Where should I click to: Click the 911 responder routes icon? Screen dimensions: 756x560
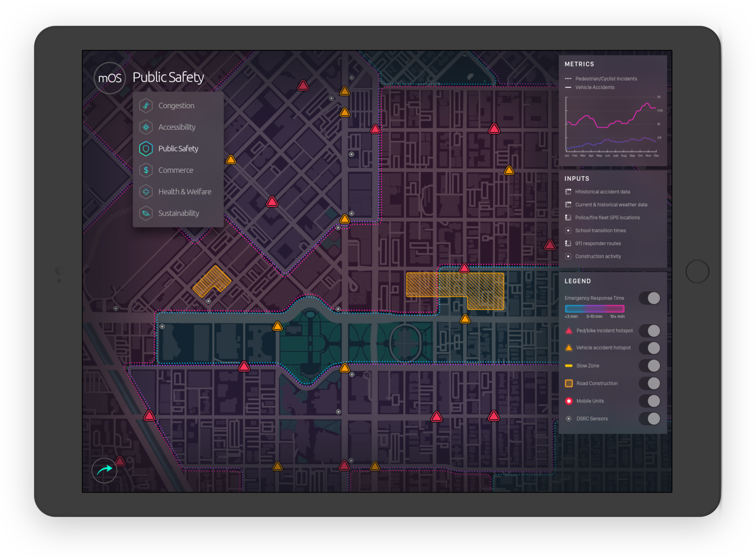[x=568, y=244]
